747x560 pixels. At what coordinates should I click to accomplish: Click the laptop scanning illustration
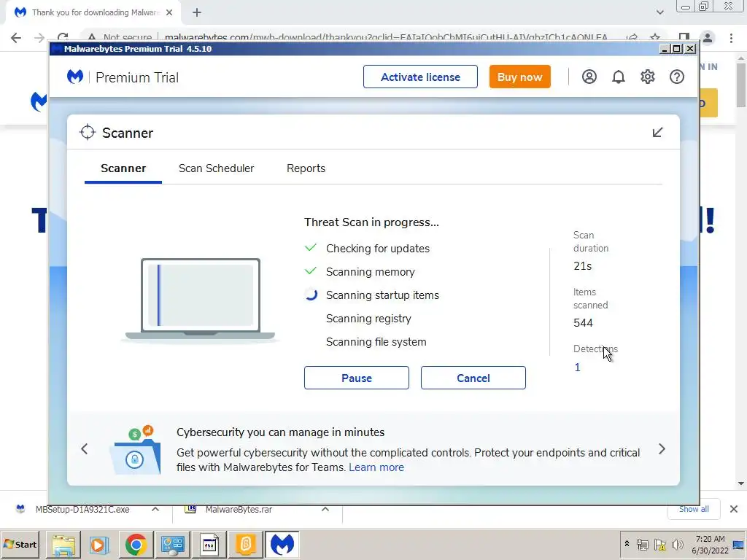click(x=200, y=300)
